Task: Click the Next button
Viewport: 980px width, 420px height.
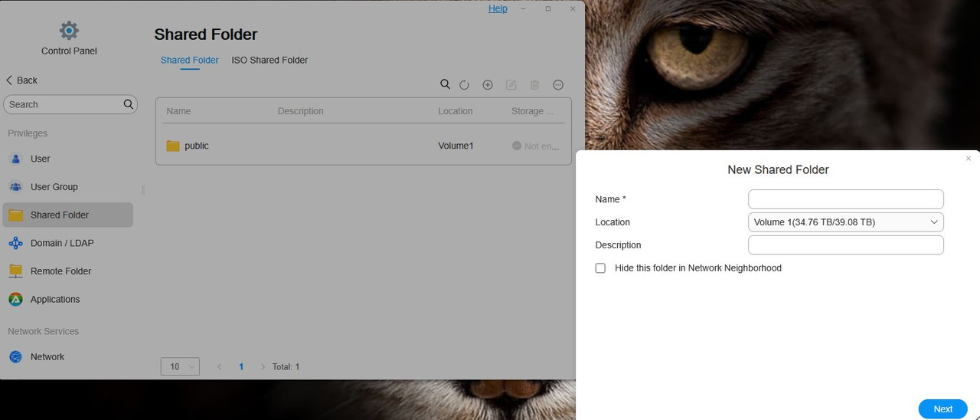Action: point(943,409)
